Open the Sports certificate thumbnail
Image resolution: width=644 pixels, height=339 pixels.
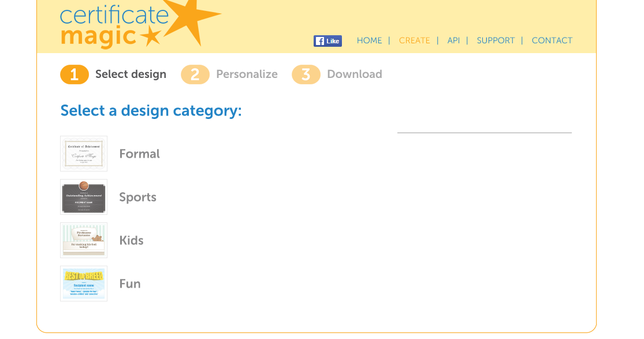click(x=84, y=197)
